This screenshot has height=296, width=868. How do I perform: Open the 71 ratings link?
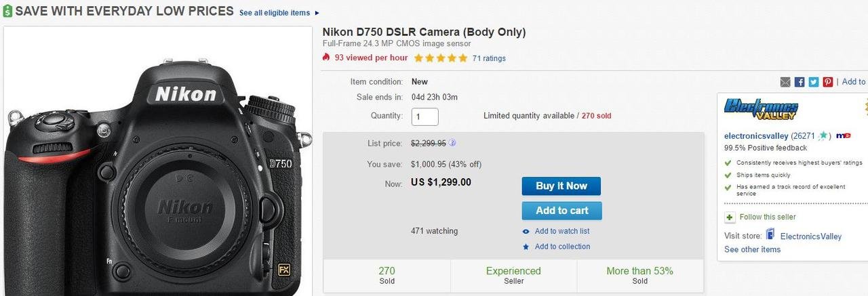coord(489,58)
